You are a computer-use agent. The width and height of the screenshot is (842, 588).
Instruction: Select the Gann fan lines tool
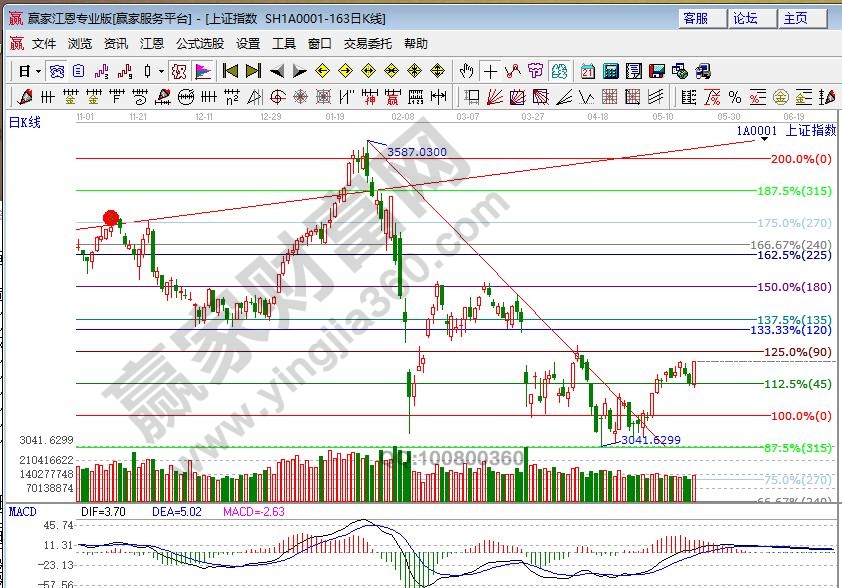click(x=494, y=97)
